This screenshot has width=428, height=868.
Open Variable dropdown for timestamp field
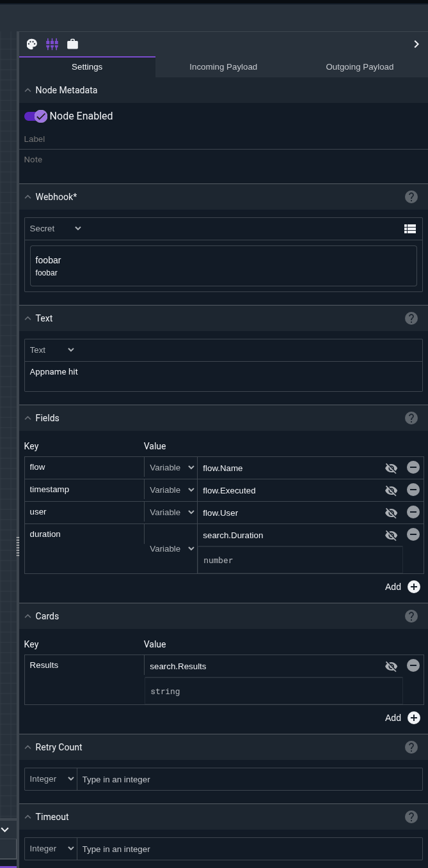[x=171, y=490]
